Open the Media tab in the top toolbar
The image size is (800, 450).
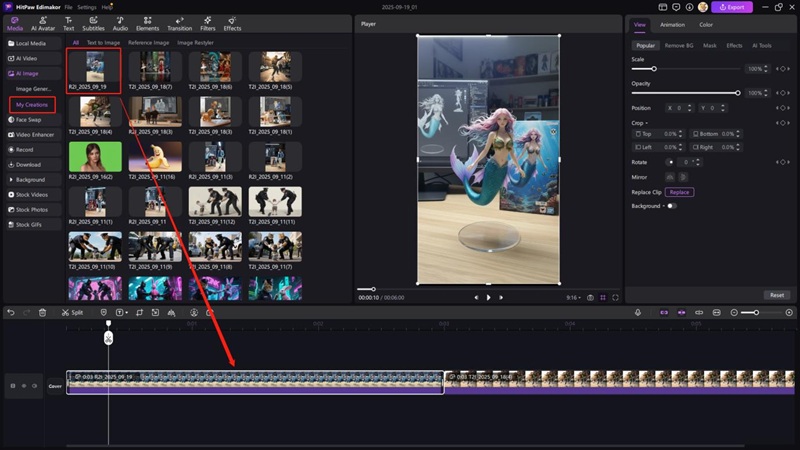(14, 24)
